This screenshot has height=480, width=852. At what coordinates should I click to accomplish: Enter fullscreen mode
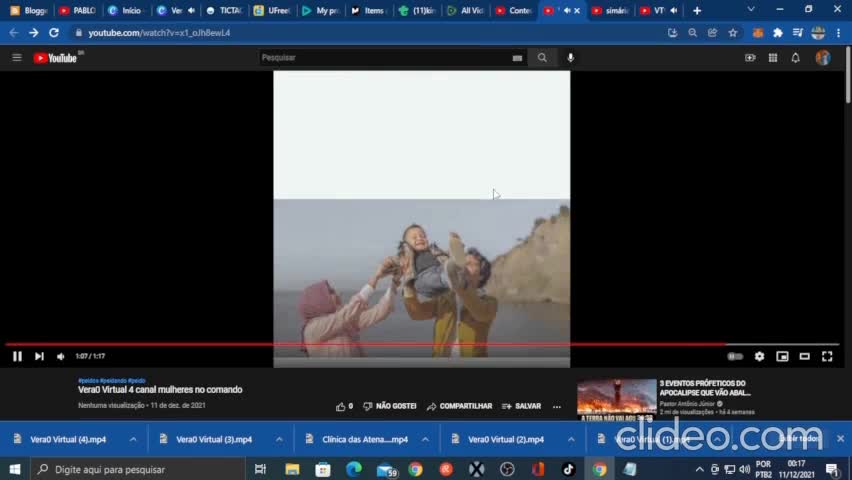pyautogui.click(x=827, y=357)
